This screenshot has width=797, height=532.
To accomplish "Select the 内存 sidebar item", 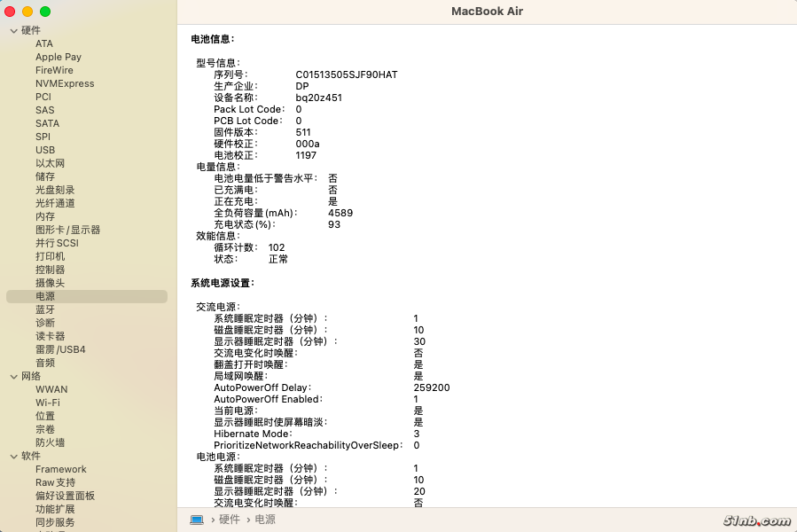I will [45, 216].
